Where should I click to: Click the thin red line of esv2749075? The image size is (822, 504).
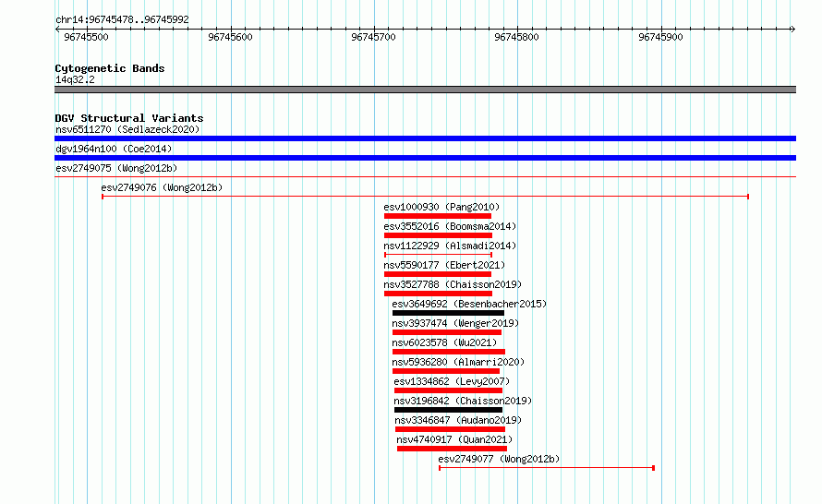click(x=425, y=177)
